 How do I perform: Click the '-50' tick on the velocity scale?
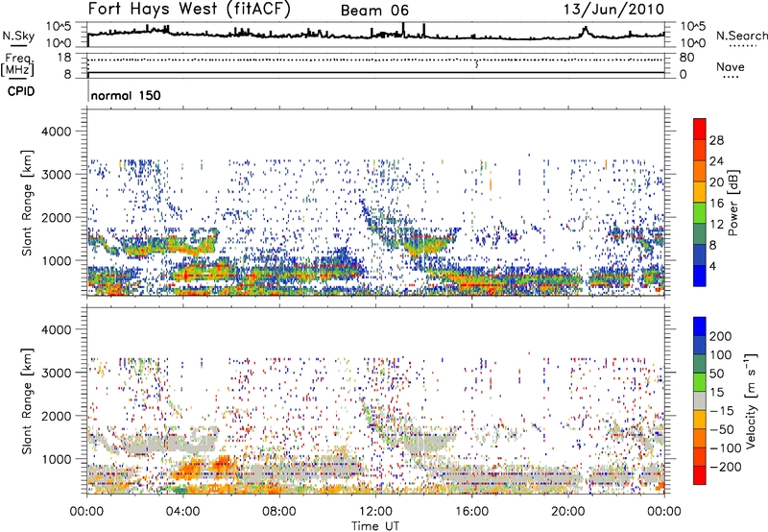tap(720, 429)
